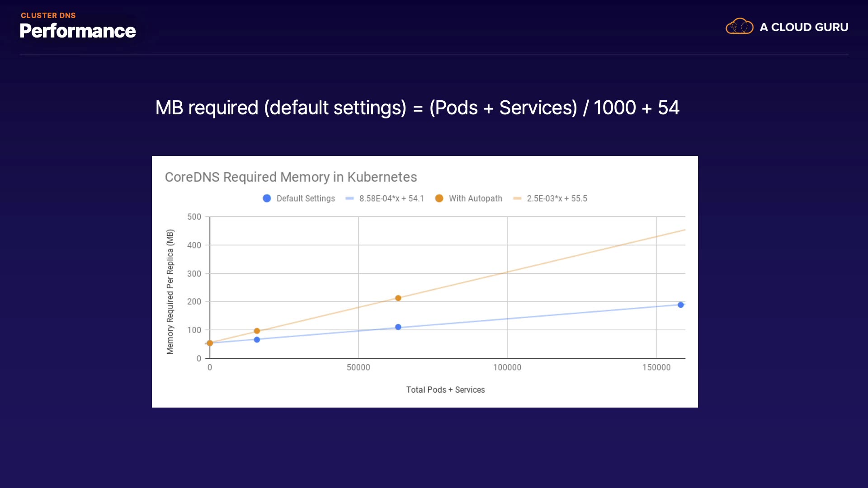868x488 pixels.
Task: Click the MB required formula text
Action: 417,108
